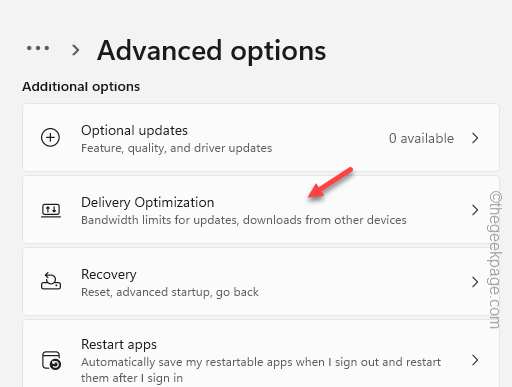Click 'Feature, quality, and driver updates' text
Viewport: 512px width, 387px height.
pyautogui.click(x=177, y=148)
